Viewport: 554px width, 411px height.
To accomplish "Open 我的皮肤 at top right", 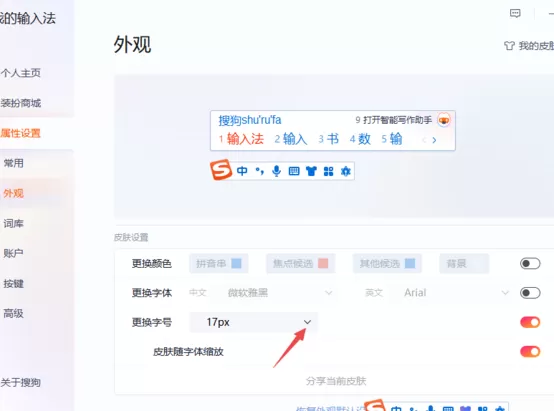I will [x=536, y=46].
